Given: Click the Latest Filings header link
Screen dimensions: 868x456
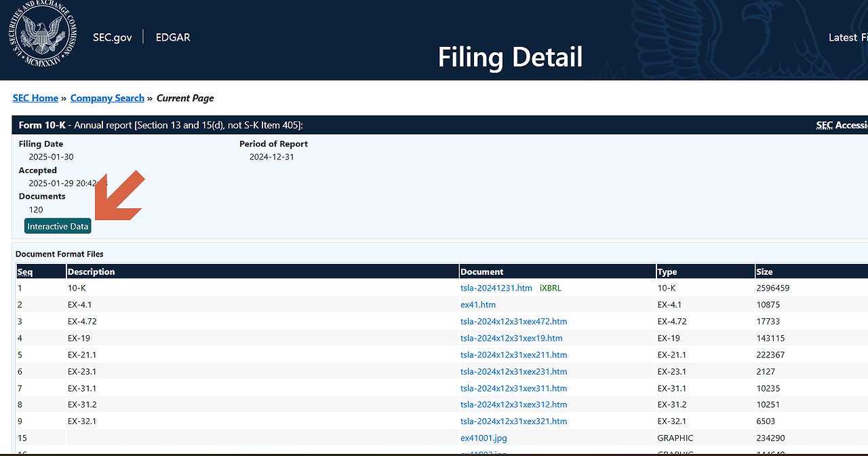Looking at the screenshot, I should pyautogui.click(x=848, y=37).
